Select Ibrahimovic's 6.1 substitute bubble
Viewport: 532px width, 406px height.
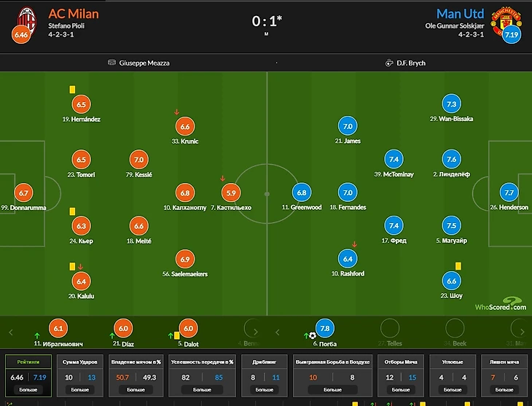(58, 329)
